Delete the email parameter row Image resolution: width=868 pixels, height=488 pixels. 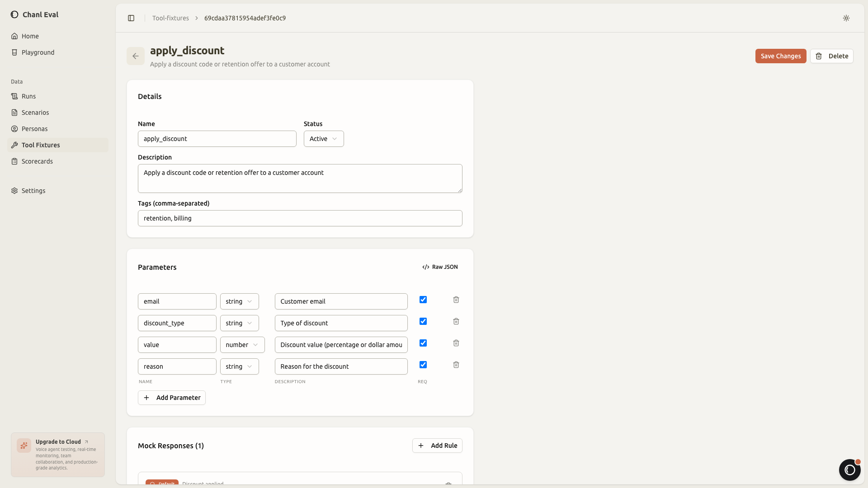[x=456, y=300]
